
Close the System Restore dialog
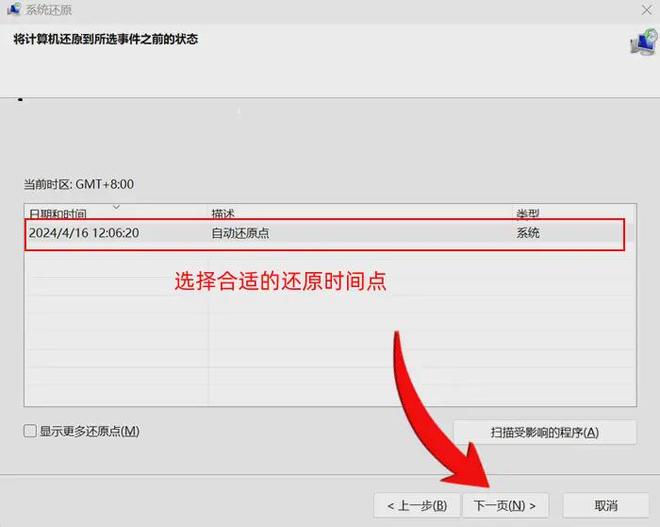[647, 10]
